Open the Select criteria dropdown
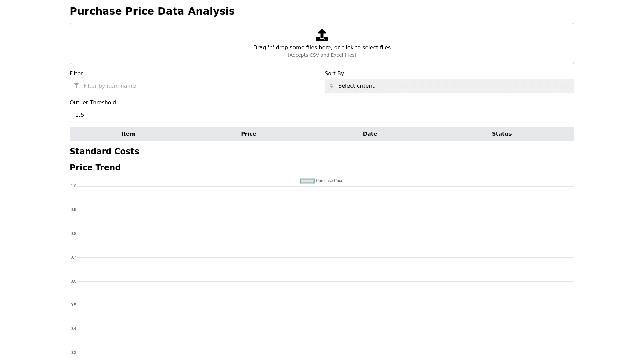The height and width of the screenshot is (362, 644). coord(449,86)
